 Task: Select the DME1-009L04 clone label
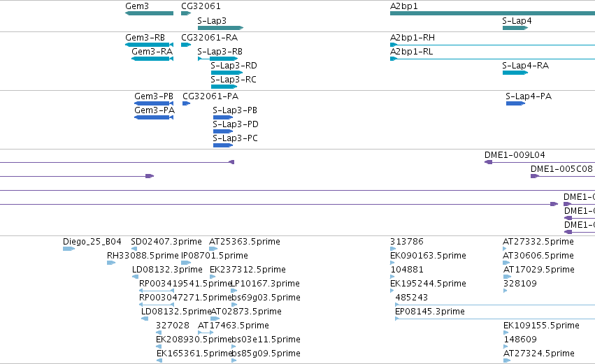coord(515,155)
